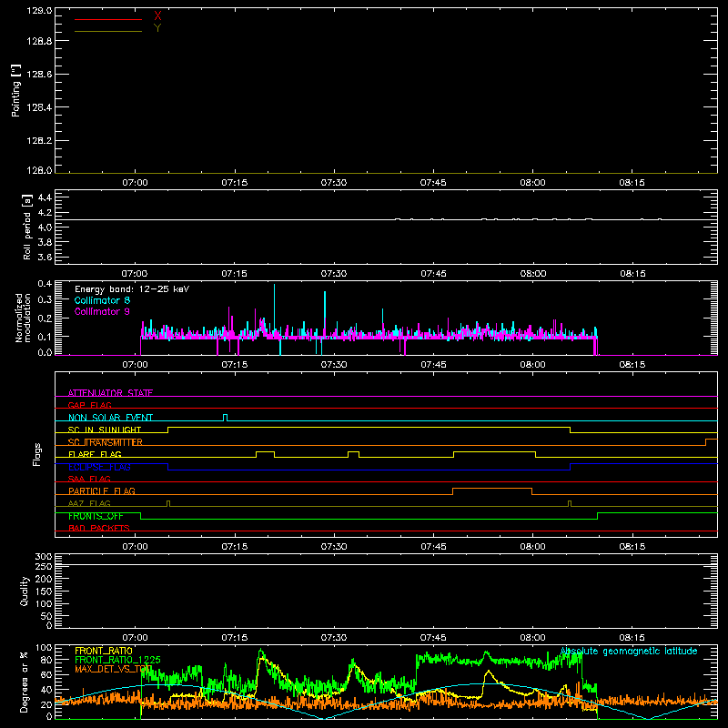Click the '150' quality tick value

pos(43,591)
